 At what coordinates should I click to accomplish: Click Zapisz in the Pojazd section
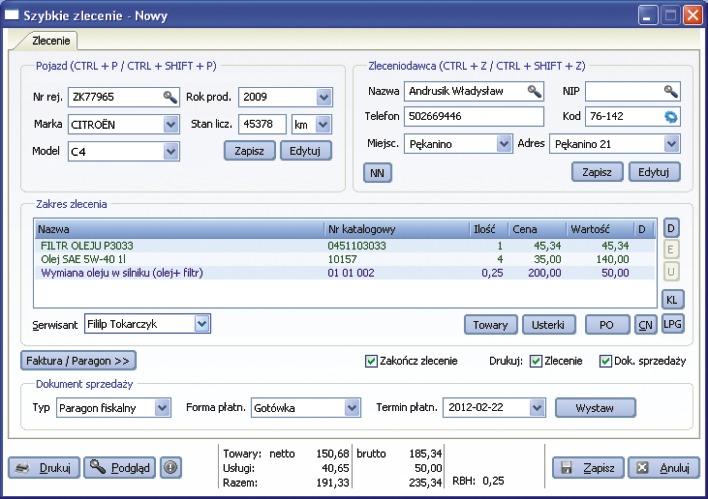249,151
